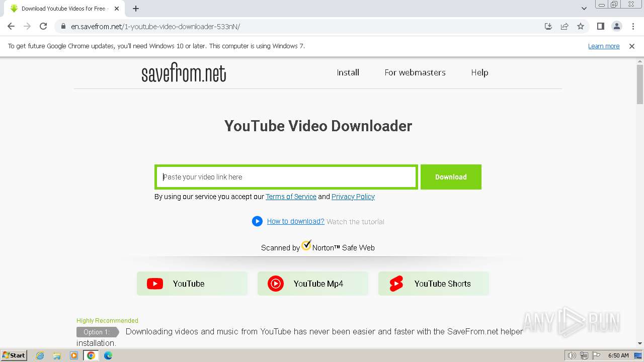The height and width of the screenshot is (362, 644).
Task: Share this page icon
Action: click(565, 26)
